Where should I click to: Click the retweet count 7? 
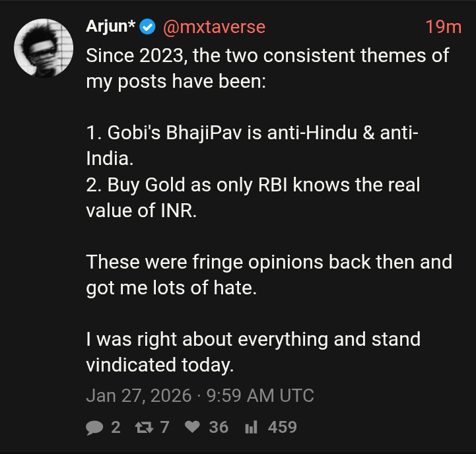tap(164, 428)
